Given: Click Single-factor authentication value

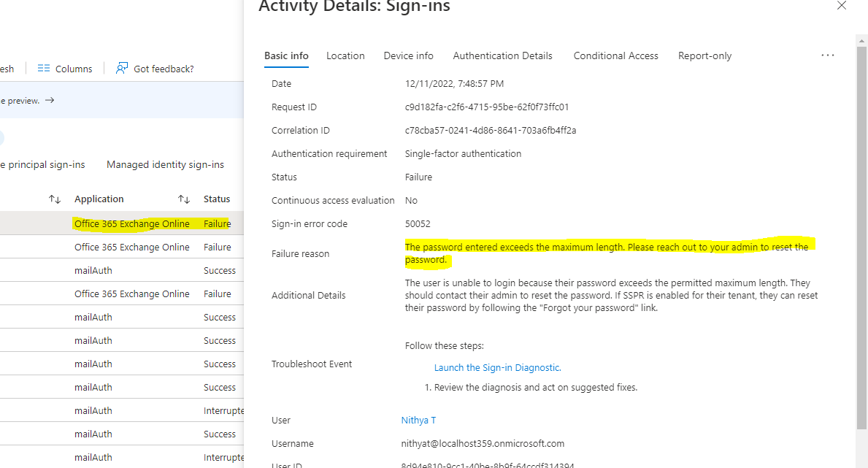Looking at the screenshot, I should coord(463,154).
